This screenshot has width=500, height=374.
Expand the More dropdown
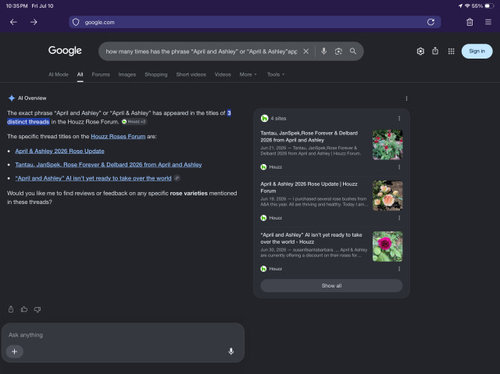[248, 74]
